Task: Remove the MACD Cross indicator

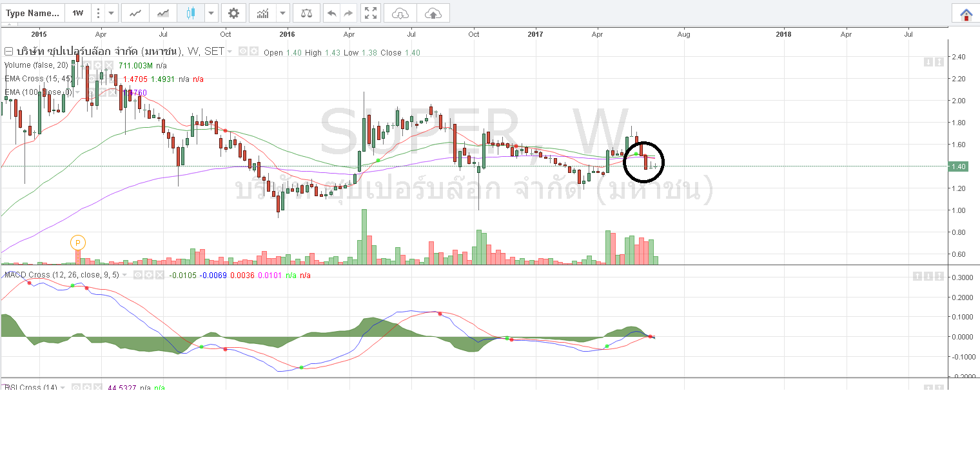Action: [160, 275]
